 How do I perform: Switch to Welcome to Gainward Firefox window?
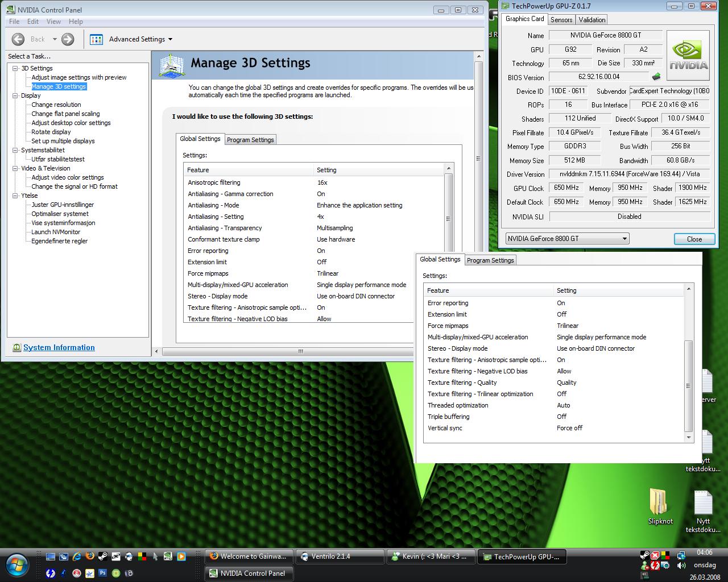pos(249,556)
